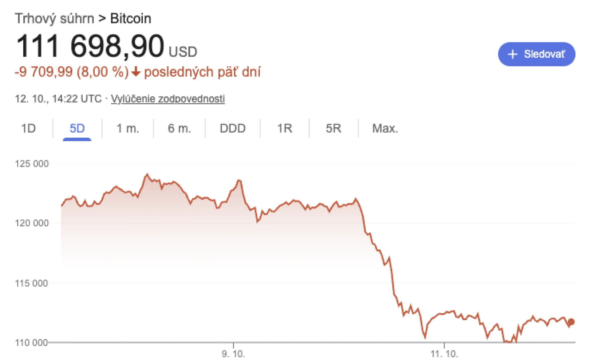Viewport: 591px width, 364px height.
Task: Open the Vylúčenie zodpovednosti disclaimer link
Action: pyautogui.click(x=168, y=99)
